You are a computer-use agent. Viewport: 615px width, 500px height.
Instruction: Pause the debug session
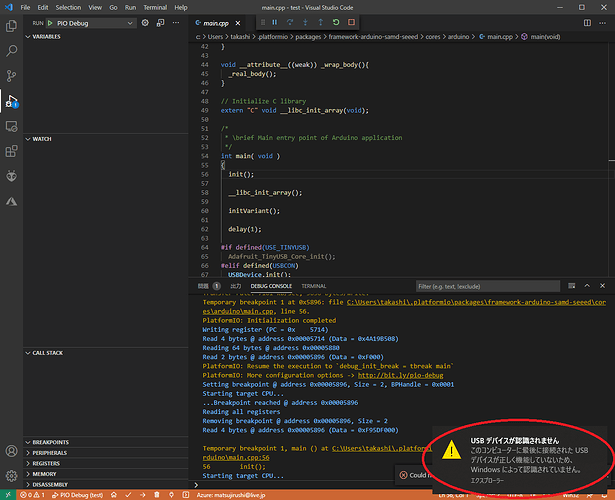tap(275, 22)
